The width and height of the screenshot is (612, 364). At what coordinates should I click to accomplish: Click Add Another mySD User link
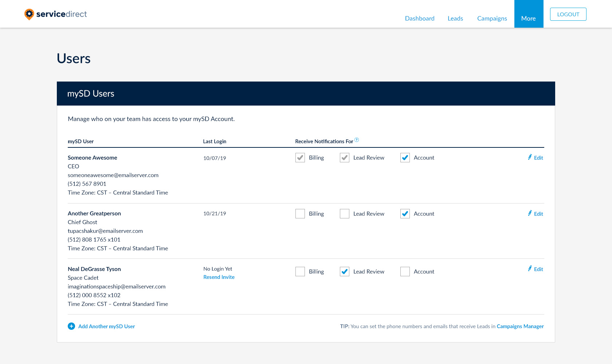[x=106, y=326]
